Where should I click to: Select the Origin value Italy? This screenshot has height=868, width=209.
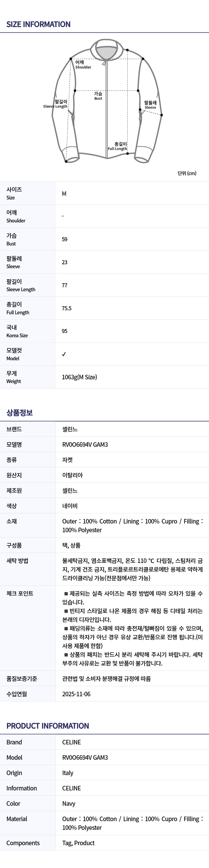point(68,773)
